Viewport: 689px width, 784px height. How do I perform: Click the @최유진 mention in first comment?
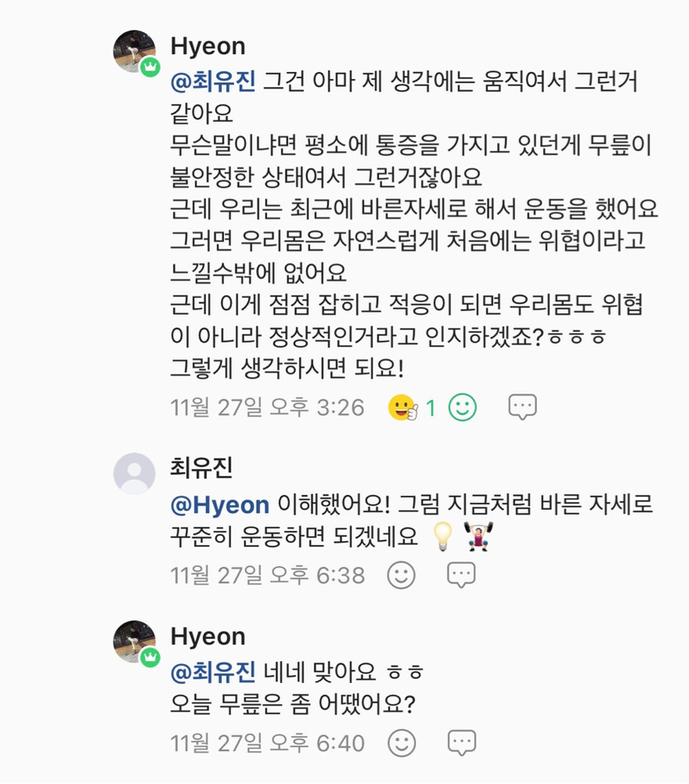pyautogui.click(x=213, y=81)
